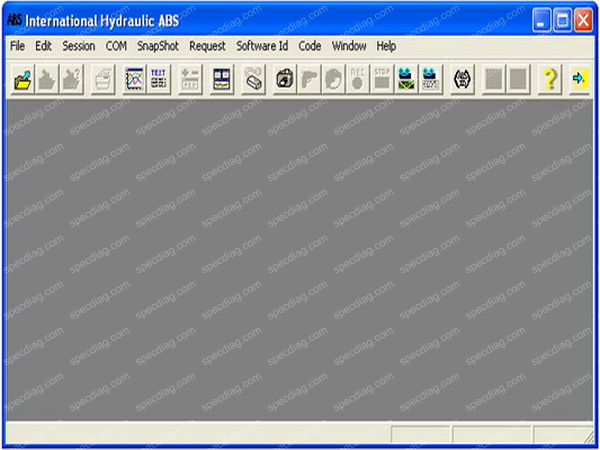Click the yellow question mark help icon
The height and width of the screenshot is (450, 600).
pyautogui.click(x=549, y=81)
